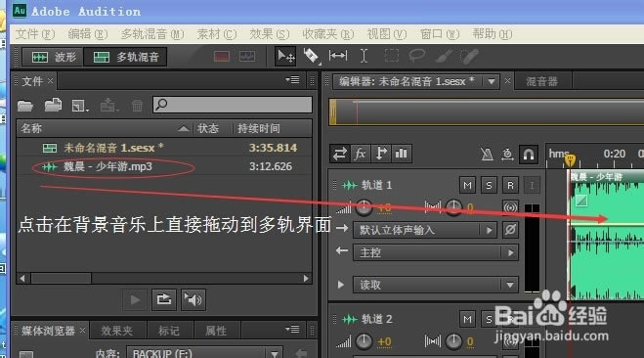This screenshot has width=644, height=358.
Task: Toggle the spectral pitch display icon
Action: tap(247, 57)
